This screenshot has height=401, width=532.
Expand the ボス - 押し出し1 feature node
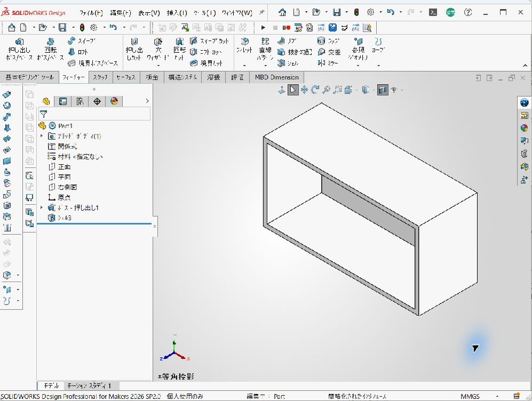pyautogui.click(x=42, y=207)
